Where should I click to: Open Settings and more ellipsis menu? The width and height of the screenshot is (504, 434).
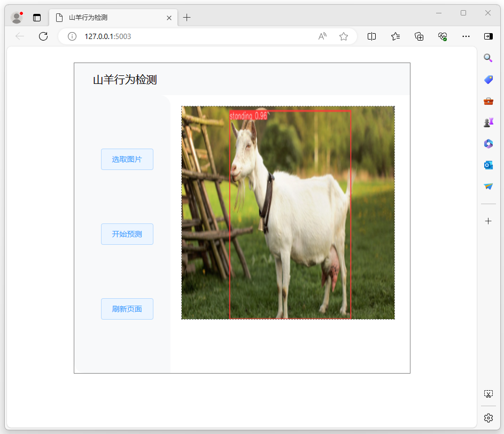(466, 36)
